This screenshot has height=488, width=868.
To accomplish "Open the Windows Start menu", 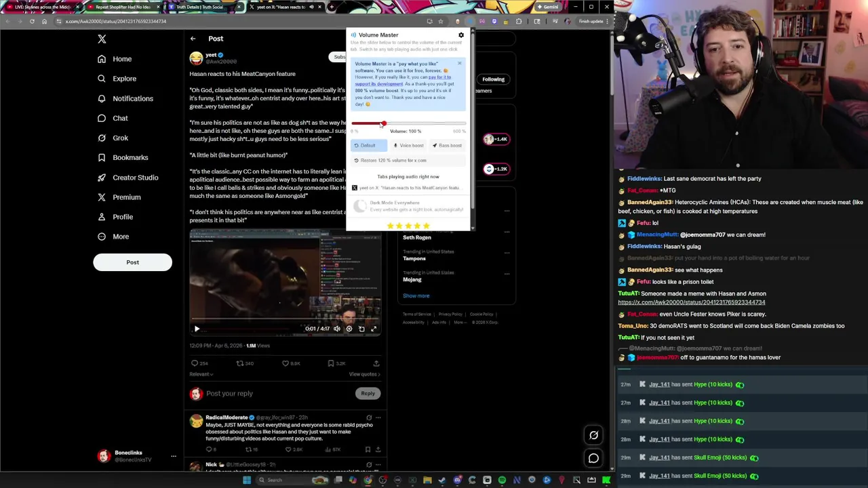I will [247, 480].
